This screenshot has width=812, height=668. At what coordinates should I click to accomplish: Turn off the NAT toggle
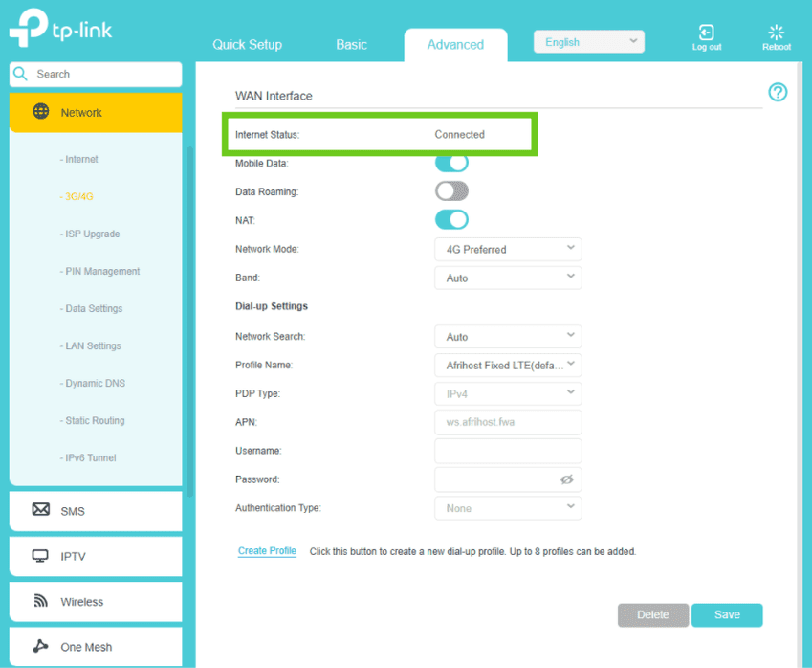click(451, 220)
